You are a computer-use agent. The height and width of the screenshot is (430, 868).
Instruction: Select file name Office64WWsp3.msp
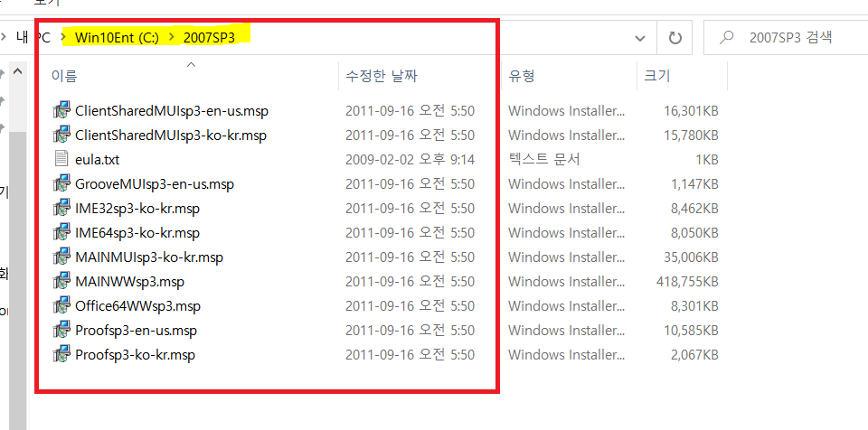coord(137,305)
